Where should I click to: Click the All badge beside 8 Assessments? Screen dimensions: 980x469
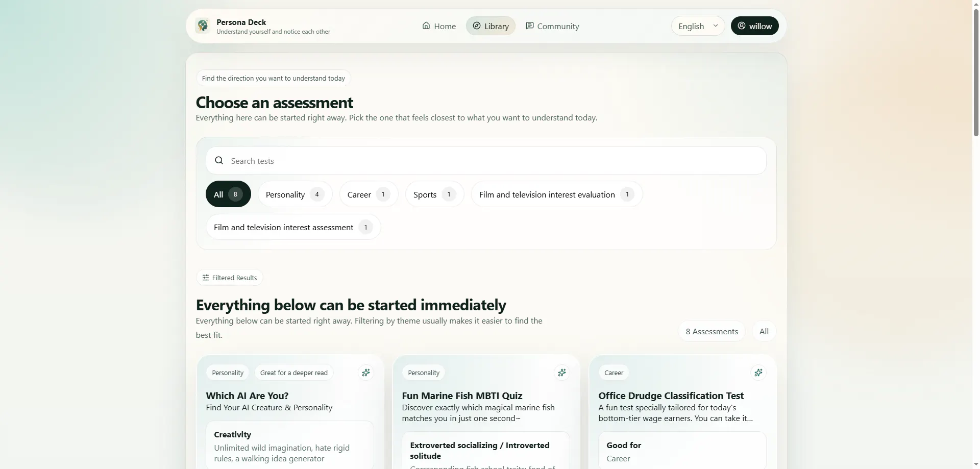point(764,331)
